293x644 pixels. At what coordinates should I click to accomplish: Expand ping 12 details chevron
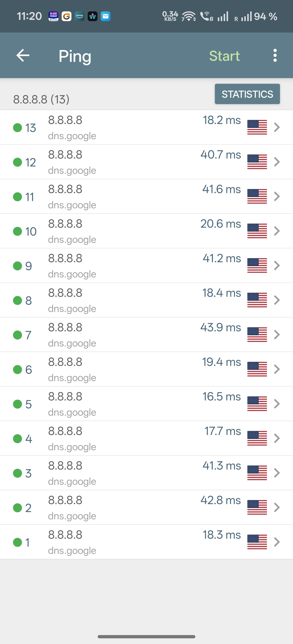[277, 162]
